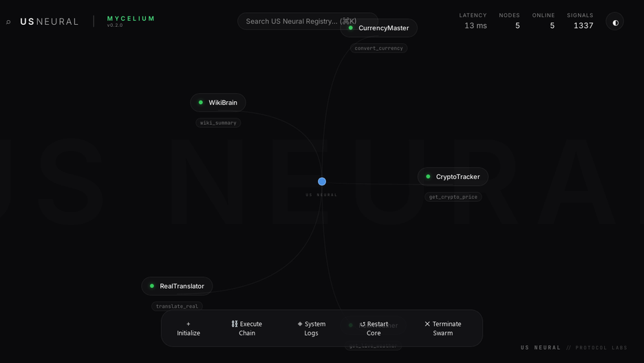644x363 pixels.
Task: Click the green status dot on CryptoTracker
Action: [428, 176]
